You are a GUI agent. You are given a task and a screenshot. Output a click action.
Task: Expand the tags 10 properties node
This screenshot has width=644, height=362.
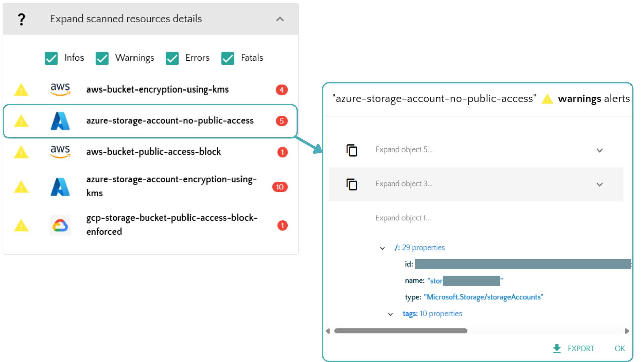pos(390,314)
